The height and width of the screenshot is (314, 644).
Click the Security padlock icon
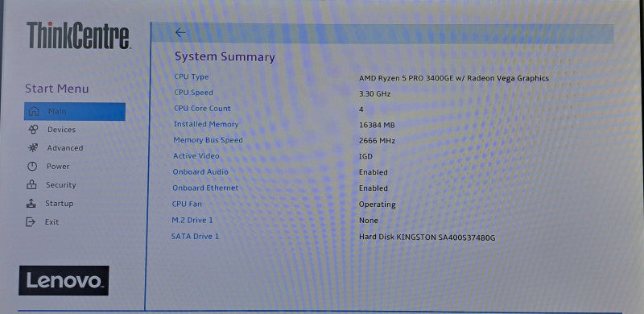tap(31, 185)
